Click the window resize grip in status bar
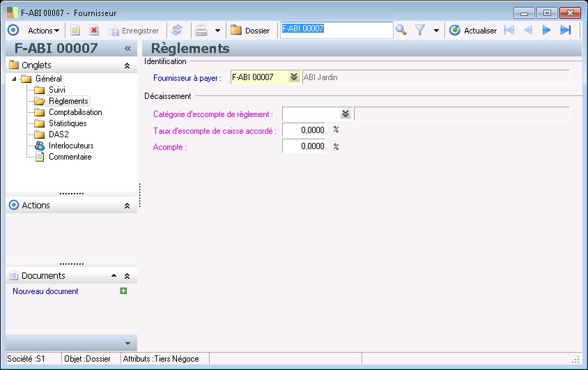Screen dimensions: 588x370 pyautogui.click(x=575, y=360)
